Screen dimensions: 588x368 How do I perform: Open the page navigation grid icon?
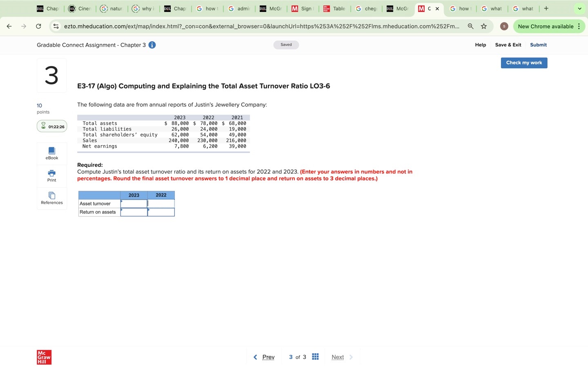(x=315, y=357)
